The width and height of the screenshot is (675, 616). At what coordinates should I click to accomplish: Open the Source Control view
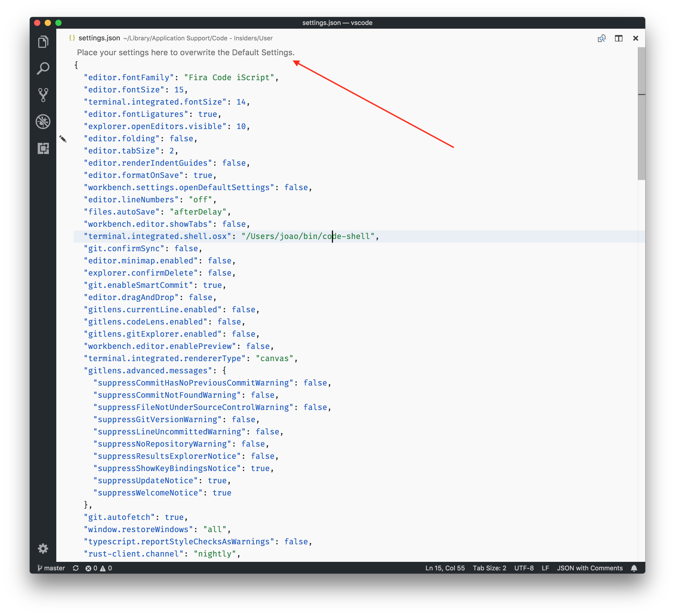(x=43, y=95)
